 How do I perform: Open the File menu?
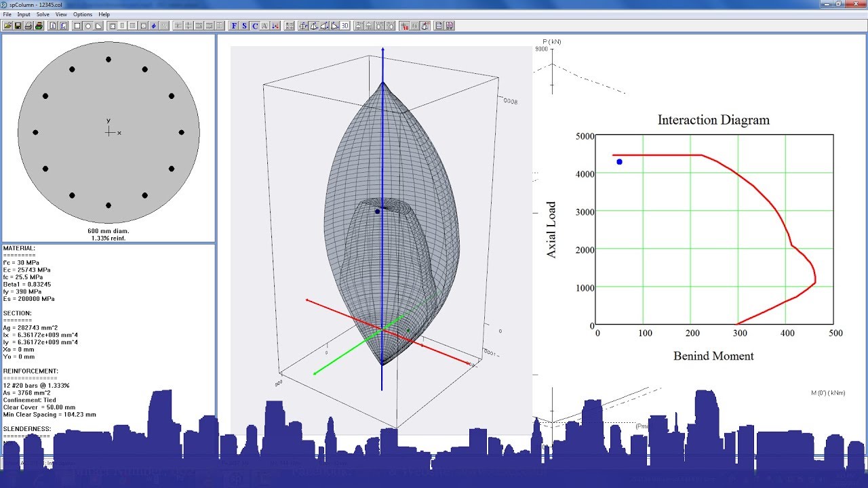point(7,14)
